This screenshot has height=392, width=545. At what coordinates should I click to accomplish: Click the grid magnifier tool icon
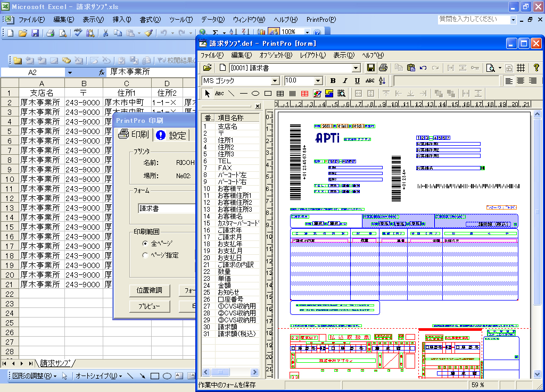pyautogui.click(x=341, y=94)
